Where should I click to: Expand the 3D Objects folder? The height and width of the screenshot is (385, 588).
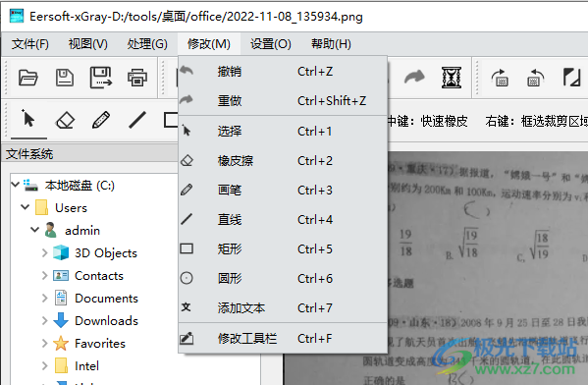(44, 252)
